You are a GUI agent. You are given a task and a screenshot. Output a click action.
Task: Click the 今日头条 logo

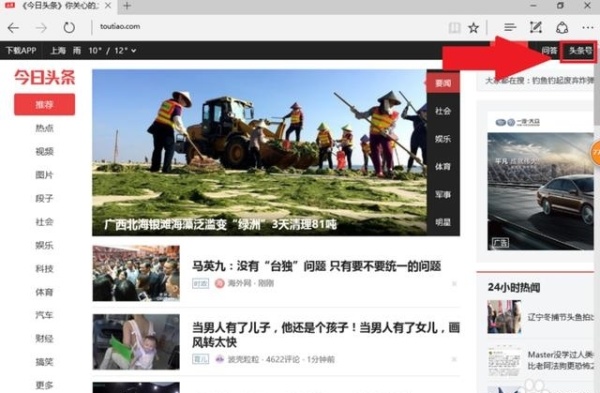[44, 78]
